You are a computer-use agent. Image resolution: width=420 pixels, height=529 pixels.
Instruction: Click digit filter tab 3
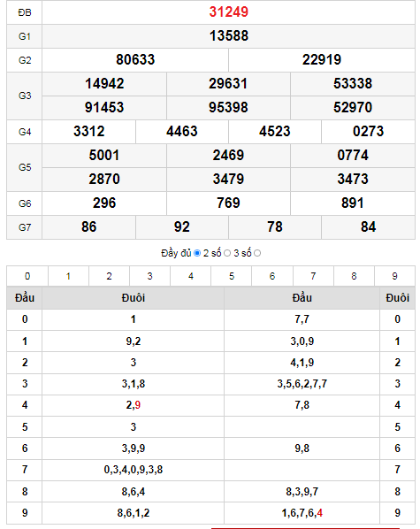point(150,276)
